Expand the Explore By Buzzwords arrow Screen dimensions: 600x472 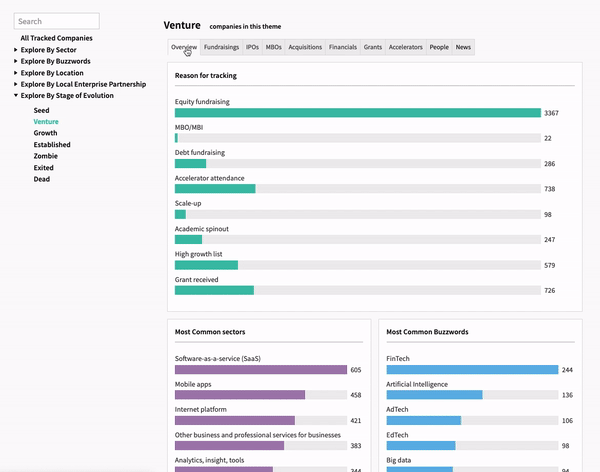[x=16, y=61]
